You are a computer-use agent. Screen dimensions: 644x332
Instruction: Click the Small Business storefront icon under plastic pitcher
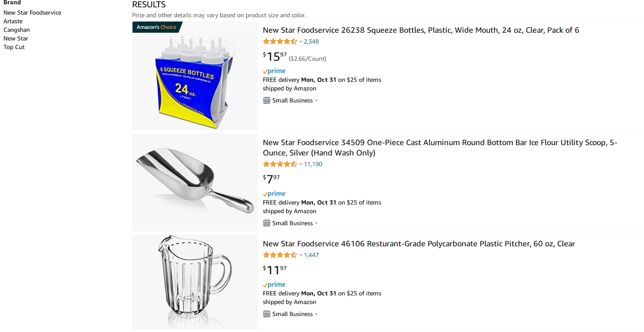click(x=267, y=314)
